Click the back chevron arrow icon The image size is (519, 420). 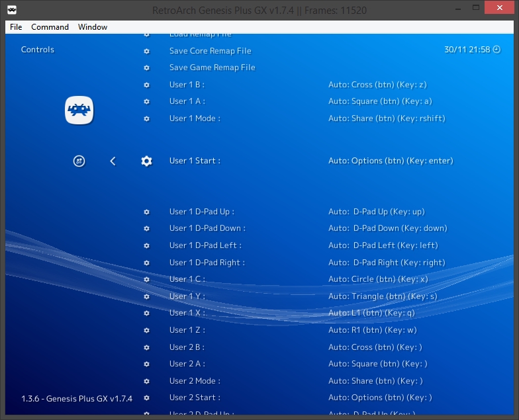tap(113, 161)
